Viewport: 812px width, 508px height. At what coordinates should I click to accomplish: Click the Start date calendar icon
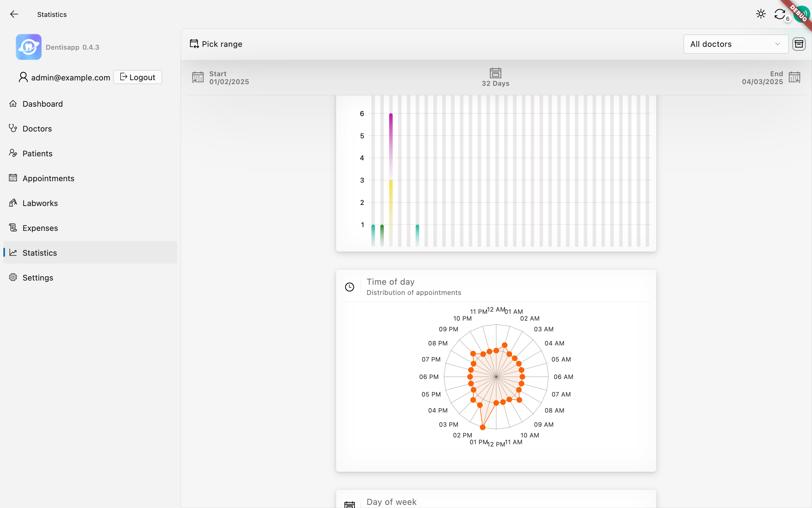coord(198,77)
